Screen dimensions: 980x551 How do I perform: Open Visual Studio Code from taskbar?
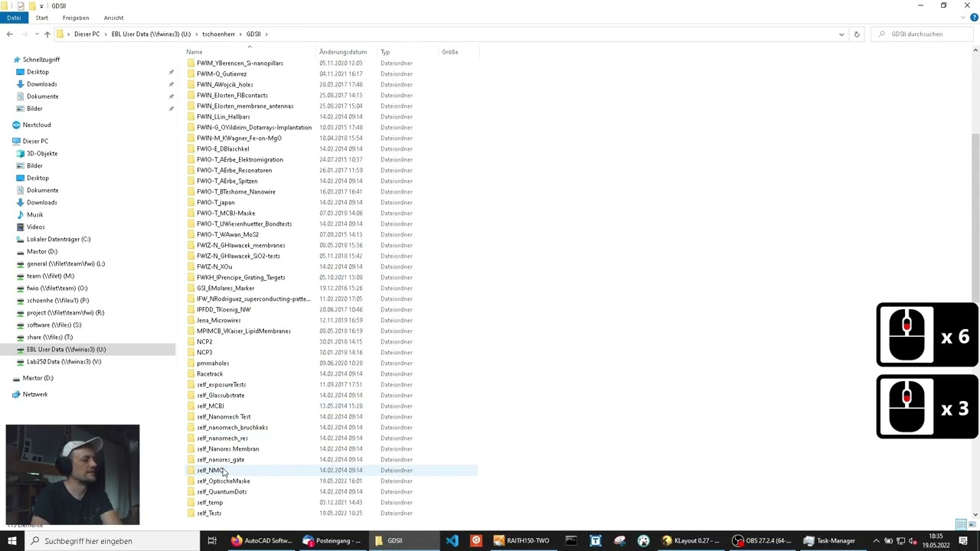[452, 541]
